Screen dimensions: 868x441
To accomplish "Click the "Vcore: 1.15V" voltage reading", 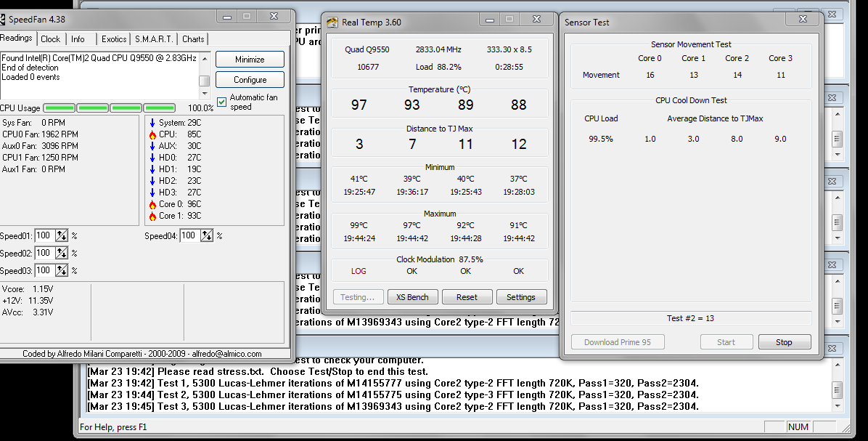I will 28,288.
